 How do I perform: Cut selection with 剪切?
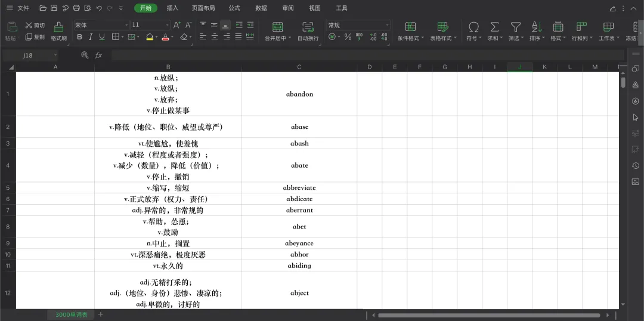click(x=35, y=26)
